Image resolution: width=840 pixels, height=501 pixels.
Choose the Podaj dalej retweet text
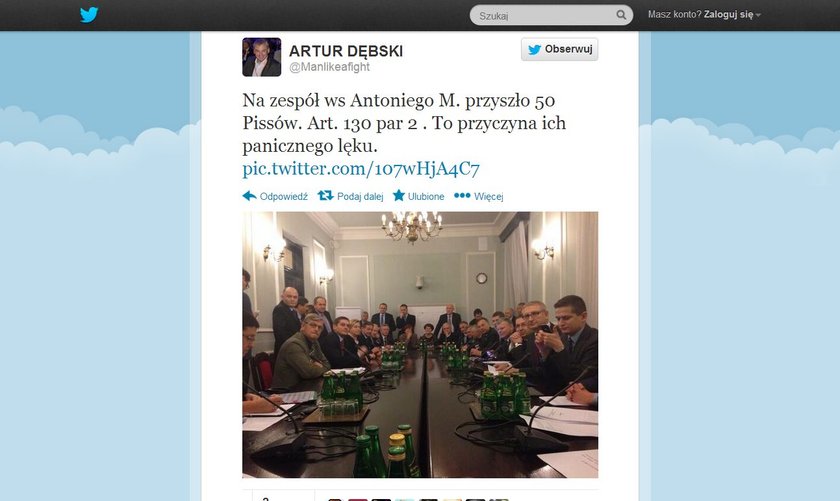tap(360, 197)
